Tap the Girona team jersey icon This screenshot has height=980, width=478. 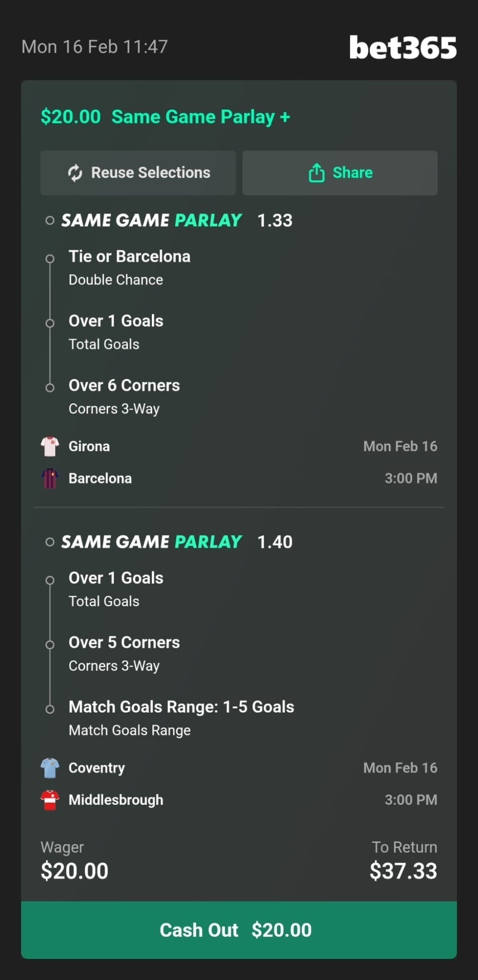coord(50,446)
